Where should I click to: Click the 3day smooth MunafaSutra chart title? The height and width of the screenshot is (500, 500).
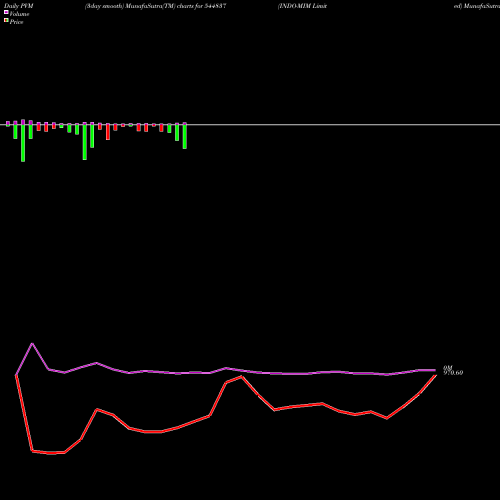pyautogui.click(x=156, y=6)
